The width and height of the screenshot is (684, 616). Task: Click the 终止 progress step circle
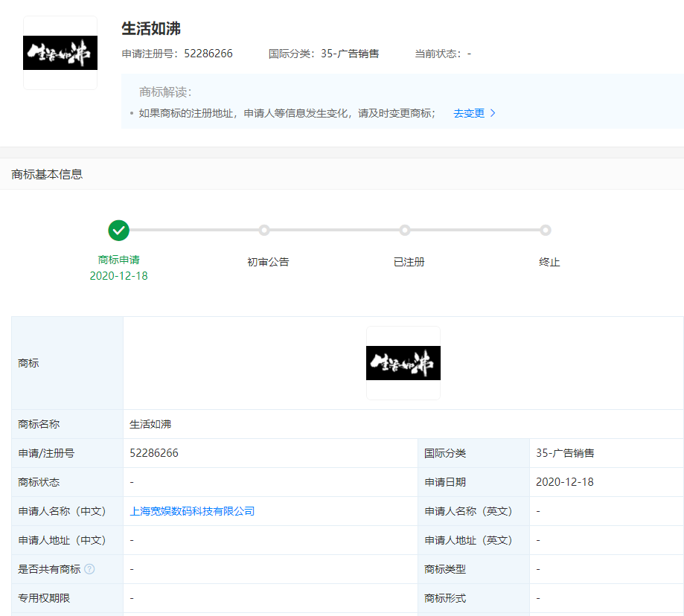[x=546, y=230]
